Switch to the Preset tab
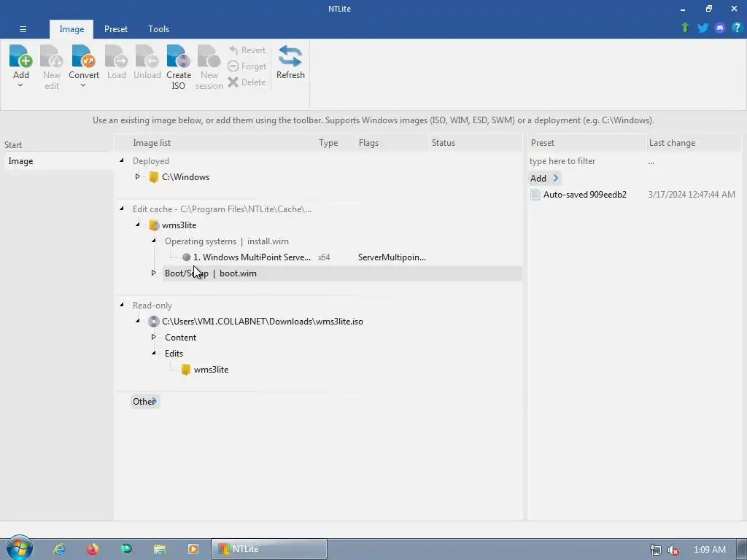The width and height of the screenshot is (747, 560). click(x=116, y=29)
